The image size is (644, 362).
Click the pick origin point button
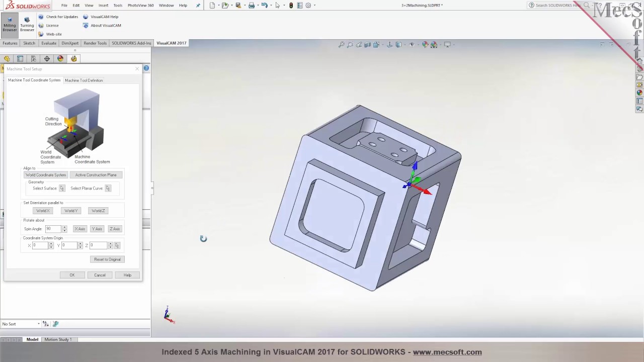click(x=117, y=245)
